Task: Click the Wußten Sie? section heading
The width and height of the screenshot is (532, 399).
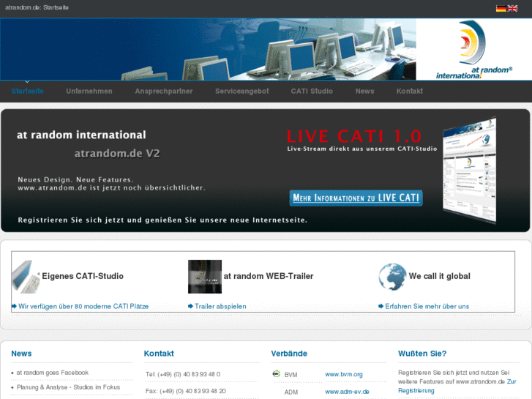Action: 422,354
